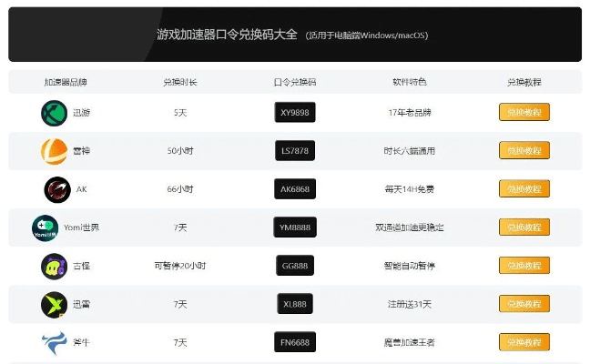This screenshot has width=590, height=364.
Task: Click the 迅游 accelerator logo icon
Action: coord(55,113)
